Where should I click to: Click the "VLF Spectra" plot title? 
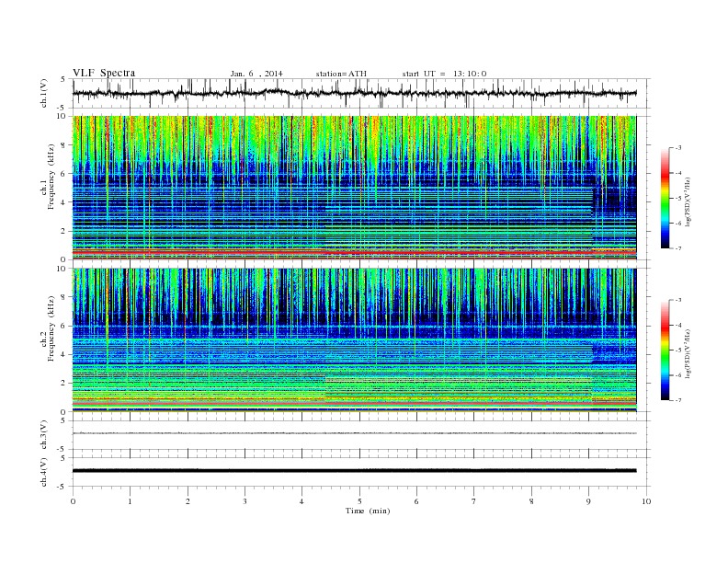104,73
